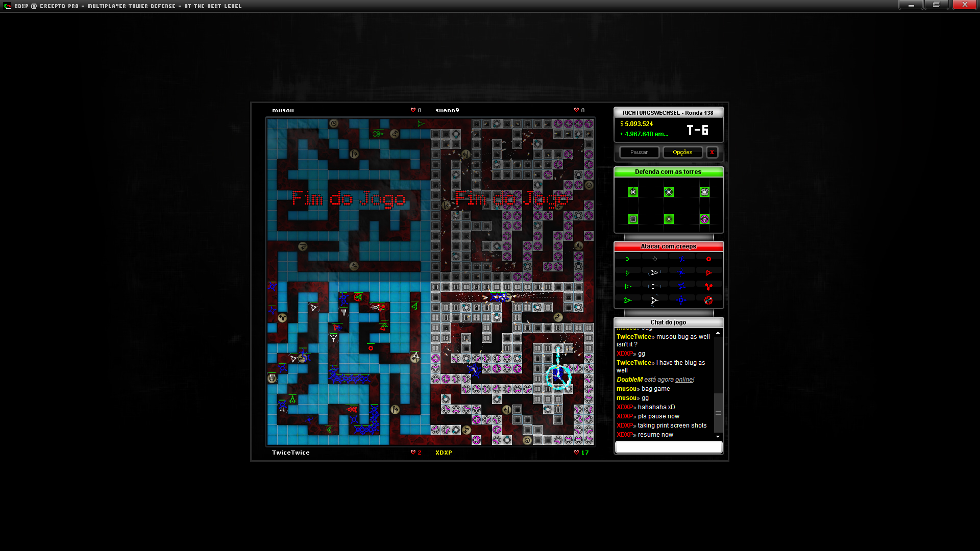Screen dimensions: 980x551
Task: Click chat message 'taking print screen shots'
Action: tap(672, 425)
